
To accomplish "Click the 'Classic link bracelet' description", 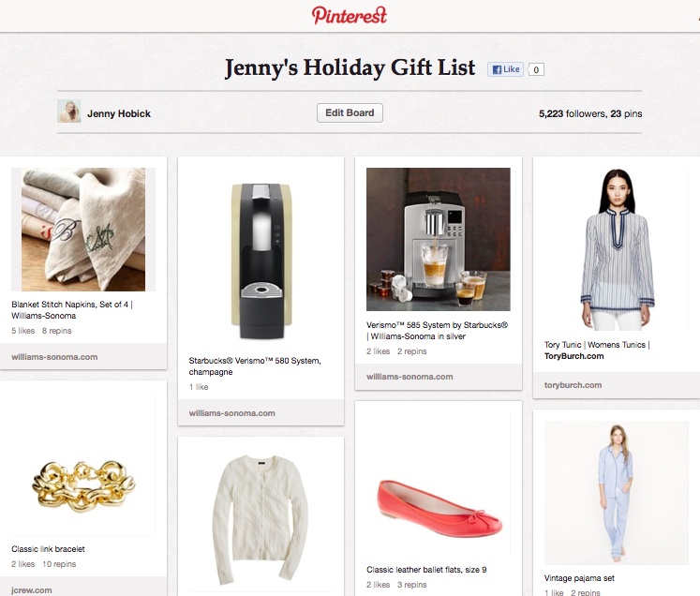I will pos(48,549).
